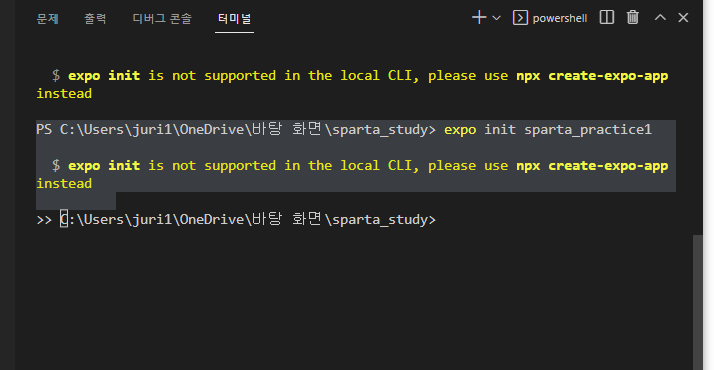Click the highlighted word 'instead'
This screenshot has height=370, width=714.
(x=64, y=183)
